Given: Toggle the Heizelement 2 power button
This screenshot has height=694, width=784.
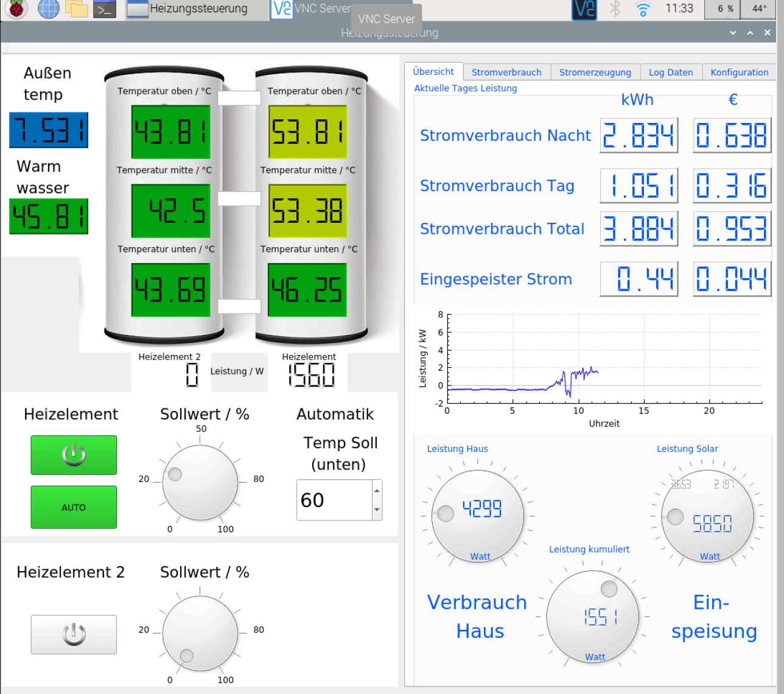Looking at the screenshot, I should pyautogui.click(x=74, y=634).
